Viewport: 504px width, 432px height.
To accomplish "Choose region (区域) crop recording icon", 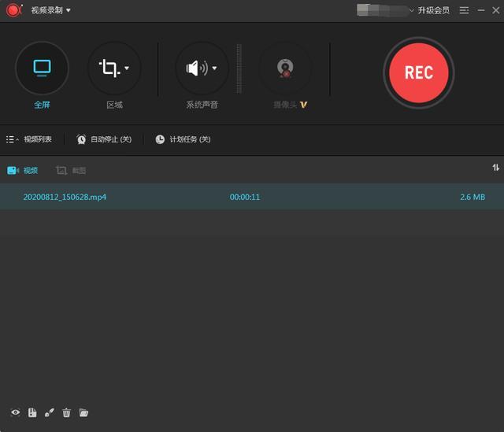I will (109, 68).
